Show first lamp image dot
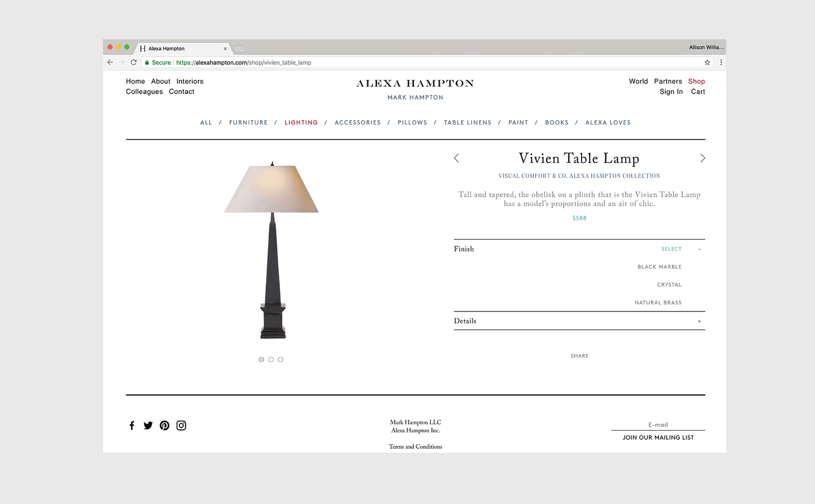This screenshot has height=504, width=815. [x=261, y=360]
